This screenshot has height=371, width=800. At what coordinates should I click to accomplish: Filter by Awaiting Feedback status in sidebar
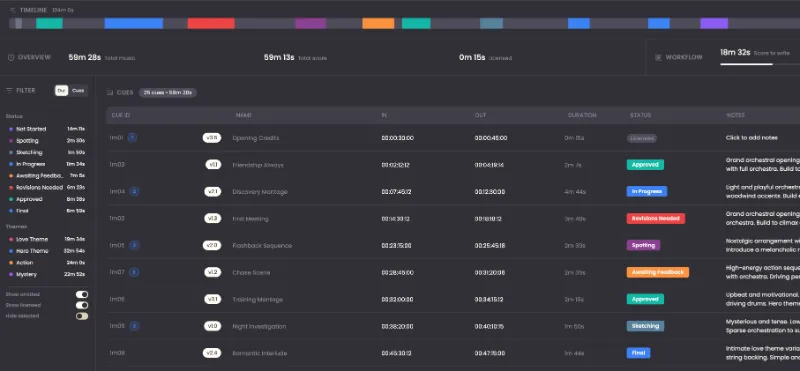(46, 176)
